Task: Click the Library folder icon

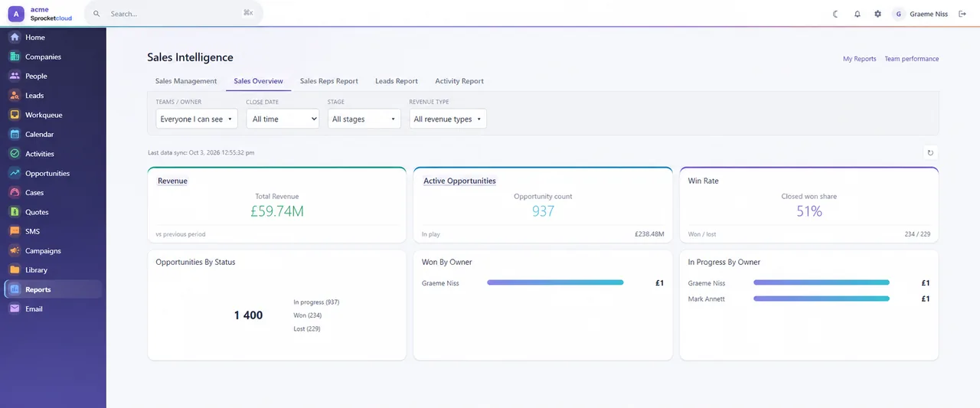Action: click(x=15, y=270)
